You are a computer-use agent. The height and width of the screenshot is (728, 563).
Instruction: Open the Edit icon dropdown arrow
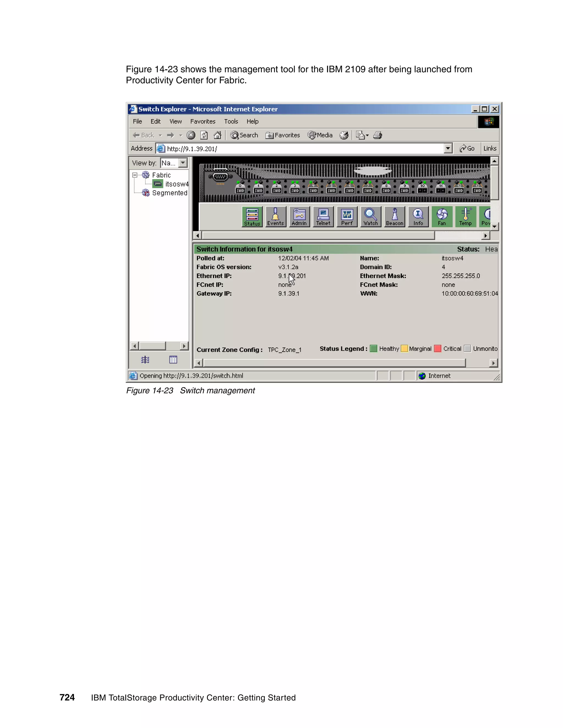pos(367,135)
